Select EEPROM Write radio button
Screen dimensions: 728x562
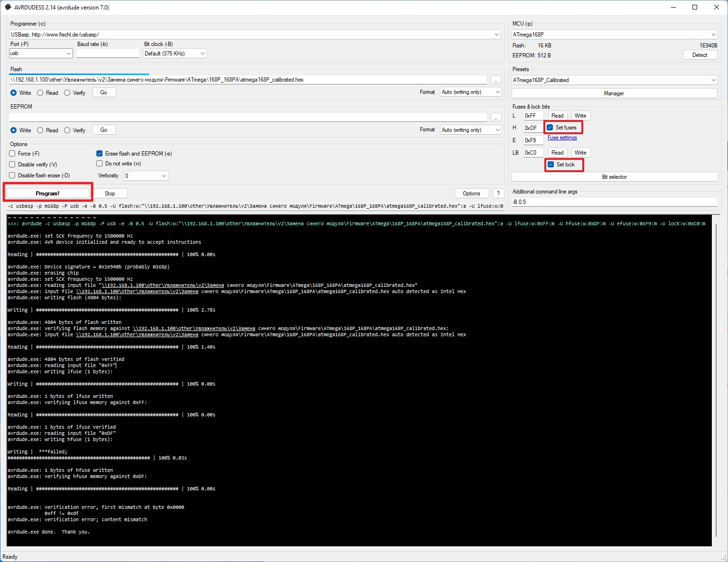21,130
